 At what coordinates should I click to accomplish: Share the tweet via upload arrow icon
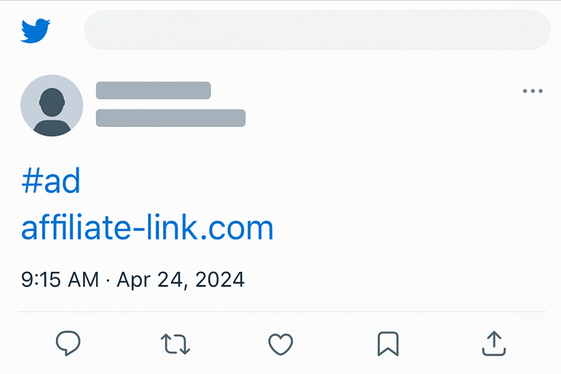tap(494, 344)
